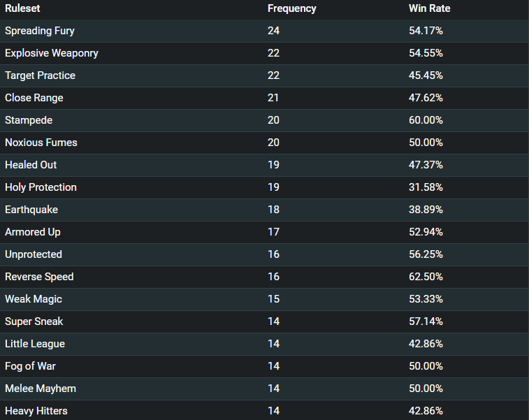
Task: Click the Target Practice ruleset name
Action: [x=40, y=75]
